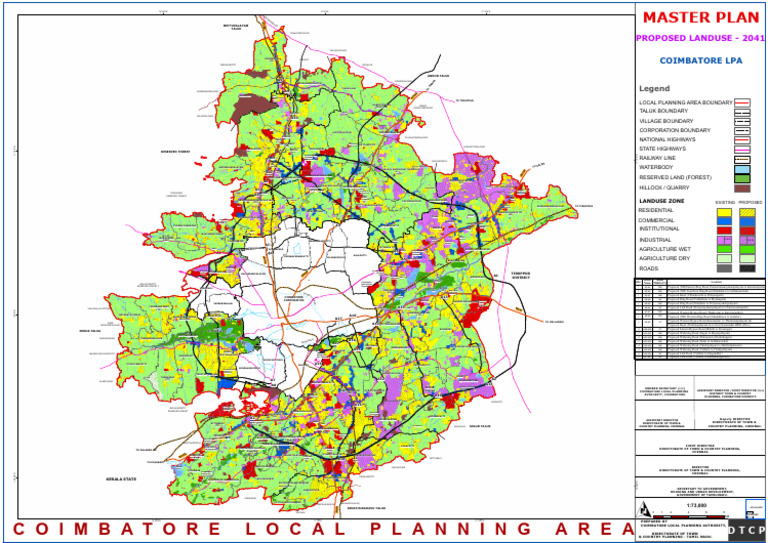Click the proposed Commercial hatched blue swatch

pos(747,221)
